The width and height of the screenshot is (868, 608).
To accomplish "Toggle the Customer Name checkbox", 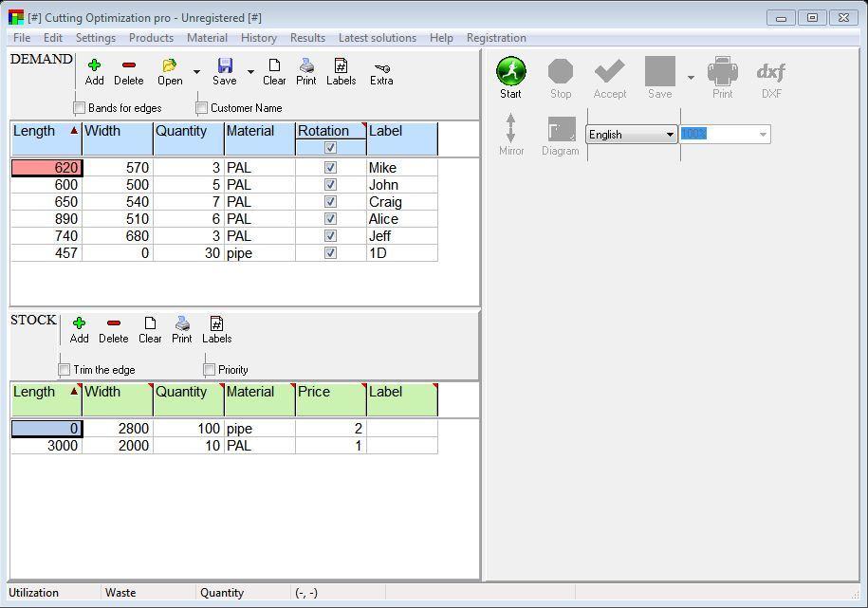I will click(x=202, y=108).
